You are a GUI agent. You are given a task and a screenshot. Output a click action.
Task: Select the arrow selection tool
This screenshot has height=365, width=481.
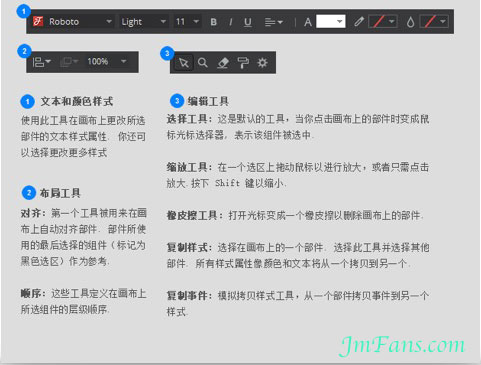pos(184,62)
